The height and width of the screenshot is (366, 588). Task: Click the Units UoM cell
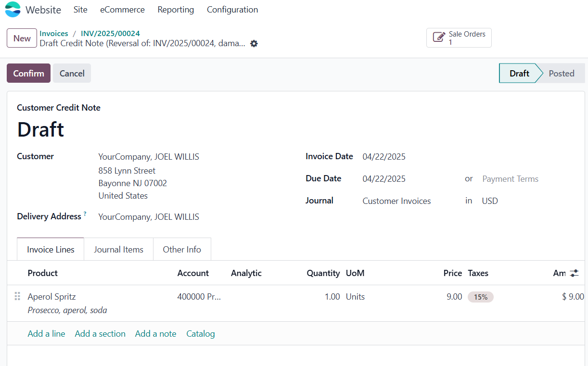tap(355, 297)
